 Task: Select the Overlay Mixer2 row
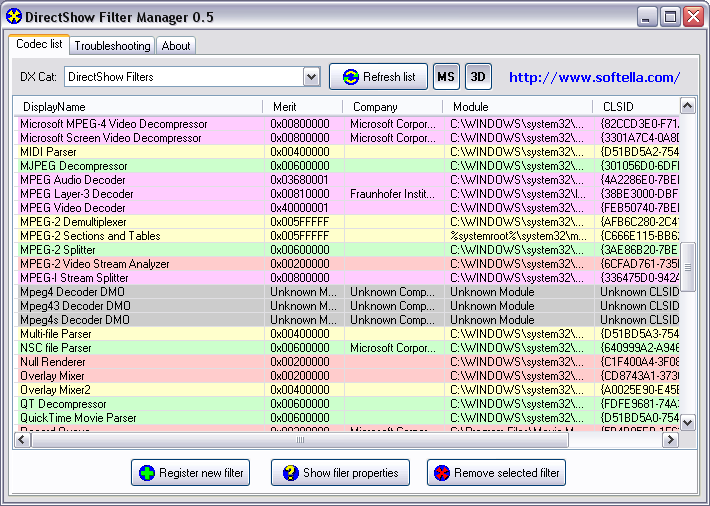click(x=349, y=390)
